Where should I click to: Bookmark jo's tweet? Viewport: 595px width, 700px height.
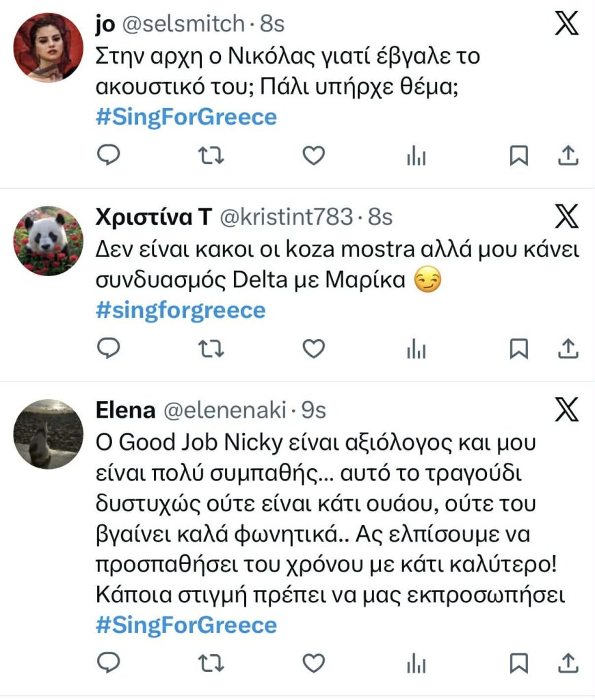[x=519, y=157]
